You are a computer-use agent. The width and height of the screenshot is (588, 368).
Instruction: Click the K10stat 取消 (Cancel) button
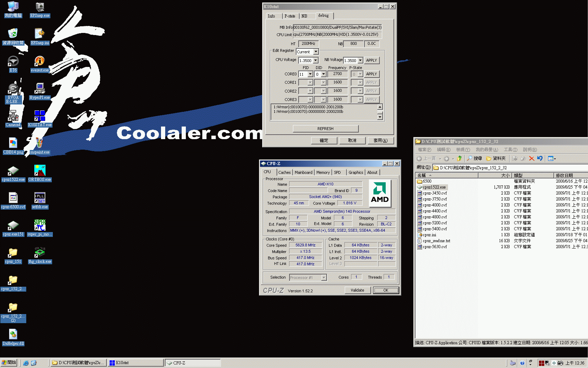352,141
